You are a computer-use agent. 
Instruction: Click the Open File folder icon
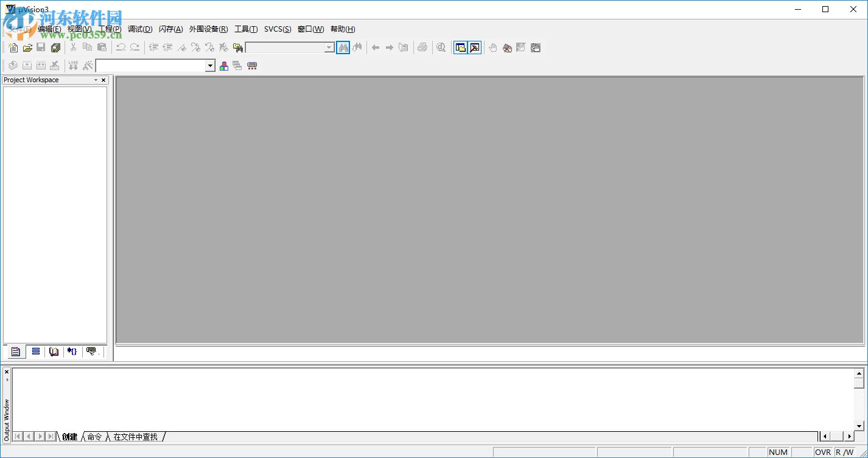click(x=27, y=48)
